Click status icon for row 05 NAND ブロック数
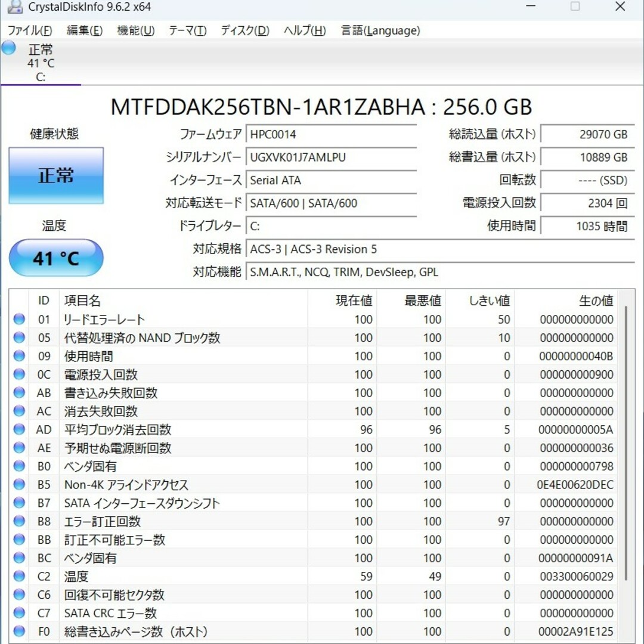The height and width of the screenshot is (644, 644). pos(19,338)
